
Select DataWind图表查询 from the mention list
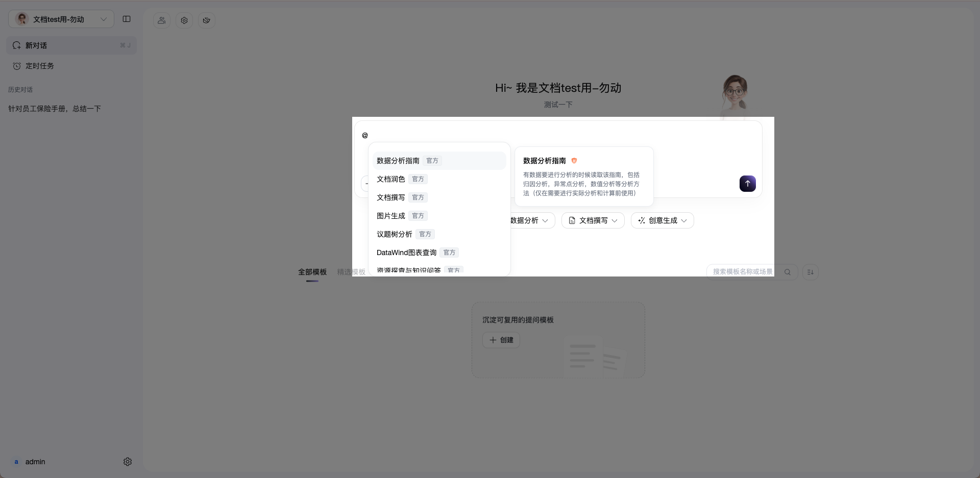(x=439, y=253)
